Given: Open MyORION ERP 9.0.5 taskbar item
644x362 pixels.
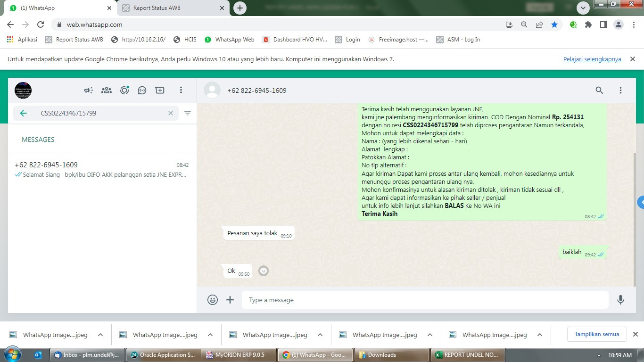Looking at the screenshot, I should click(239, 355).
